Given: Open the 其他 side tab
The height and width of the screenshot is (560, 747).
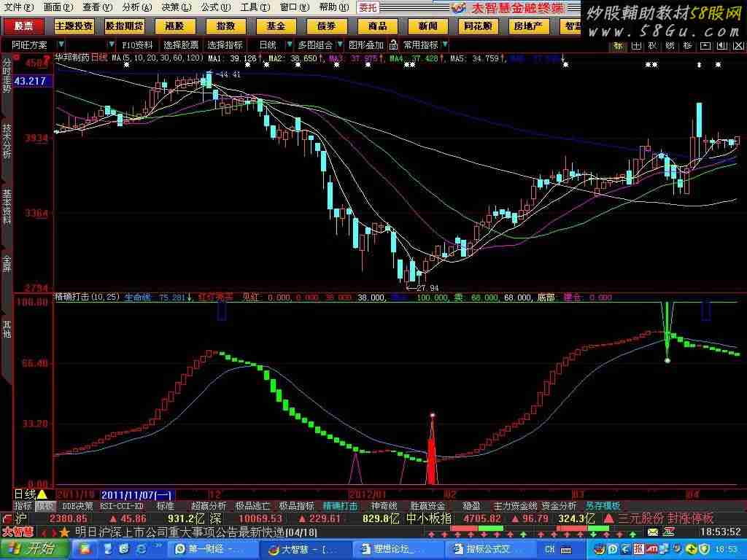Looking at the screenshot, I should click(x=7, y=329).
